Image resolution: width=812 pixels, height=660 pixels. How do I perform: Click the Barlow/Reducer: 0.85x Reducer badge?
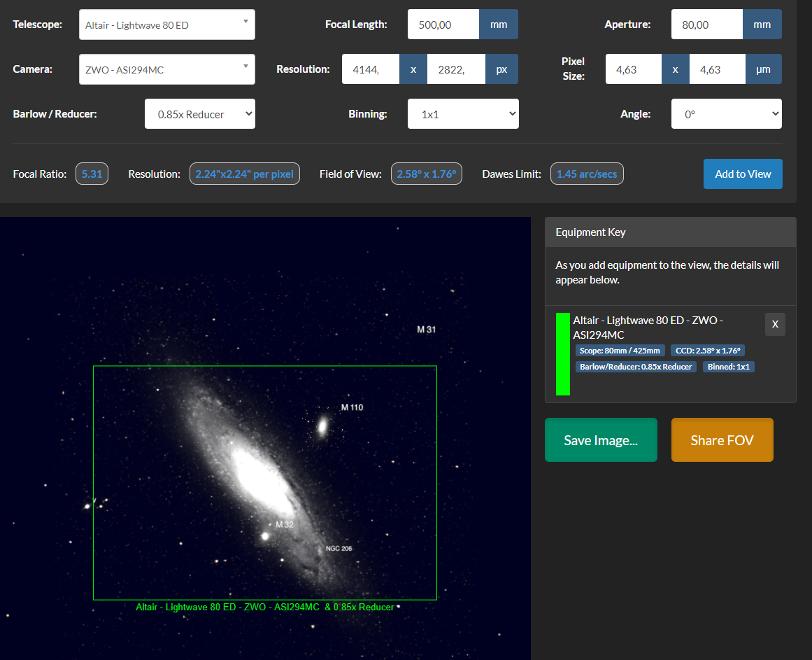click(x=636, y=367)
